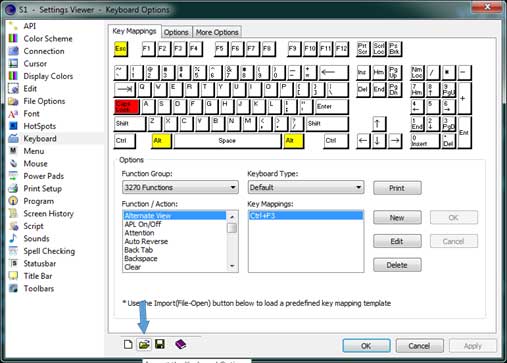Click the red Caps Lock key
This screenshot has width=507, height=363.
[127, 107]
